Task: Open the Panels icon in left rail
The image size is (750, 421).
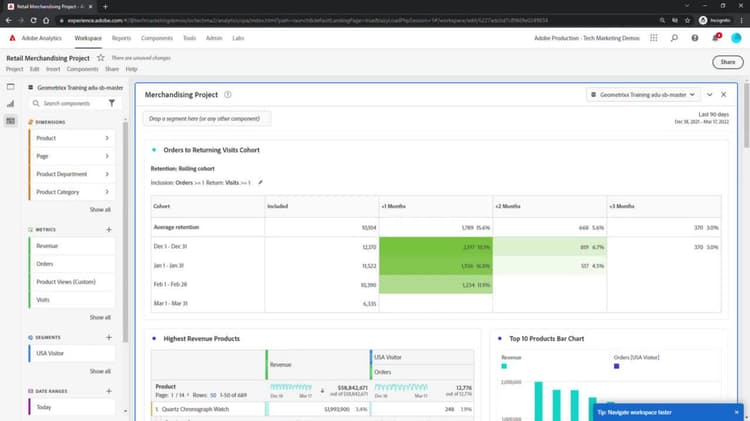Action: (x=11, y=87)
